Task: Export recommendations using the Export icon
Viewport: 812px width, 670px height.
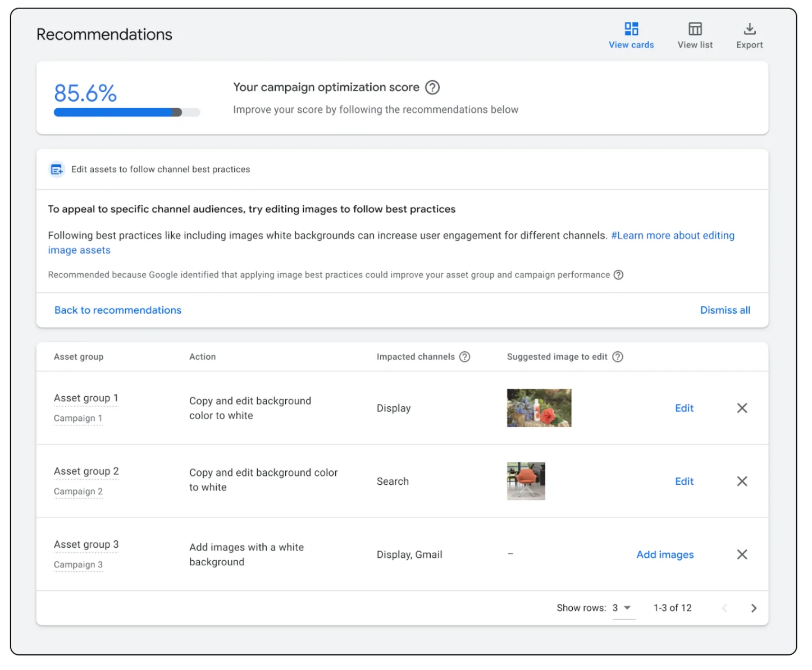Action: click(749, 28)
